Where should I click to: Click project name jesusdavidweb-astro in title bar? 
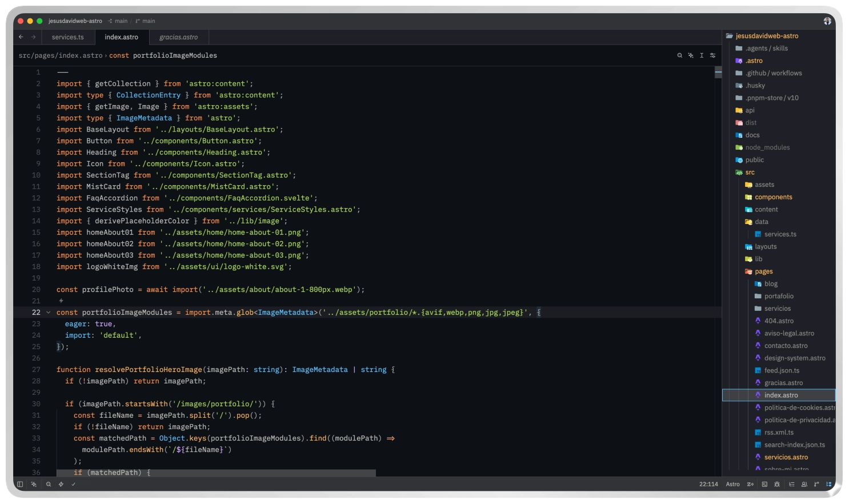point(75,21)
